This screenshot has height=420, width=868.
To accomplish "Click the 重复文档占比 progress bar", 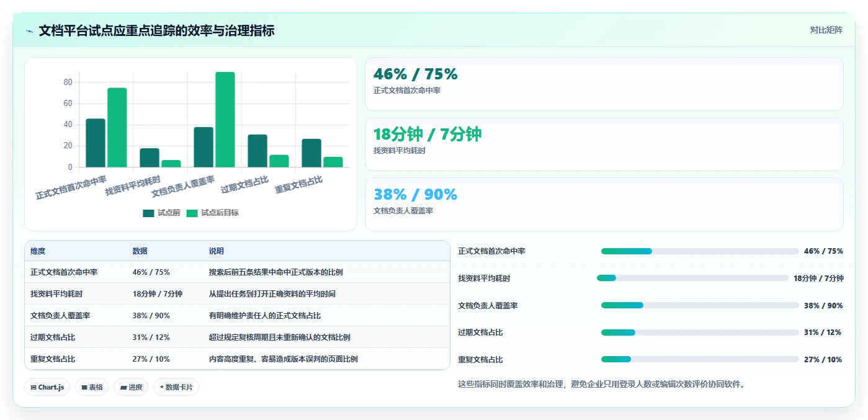I will pos(700,359).
